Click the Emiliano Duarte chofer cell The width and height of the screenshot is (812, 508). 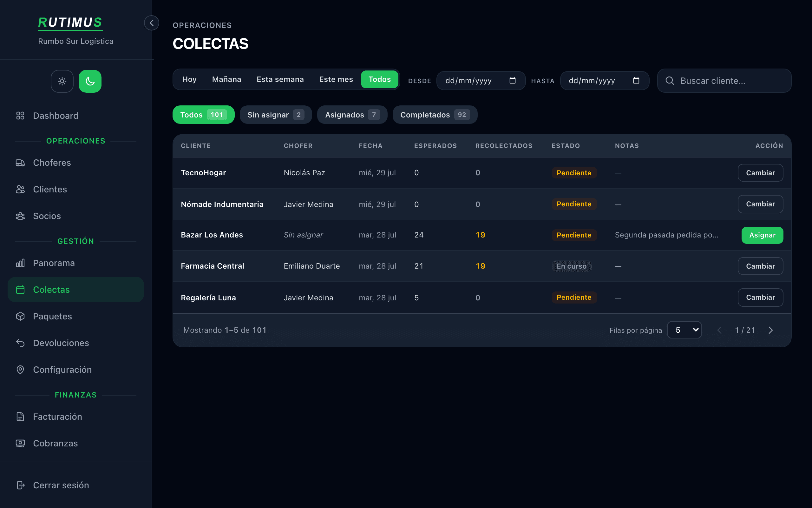312,266
